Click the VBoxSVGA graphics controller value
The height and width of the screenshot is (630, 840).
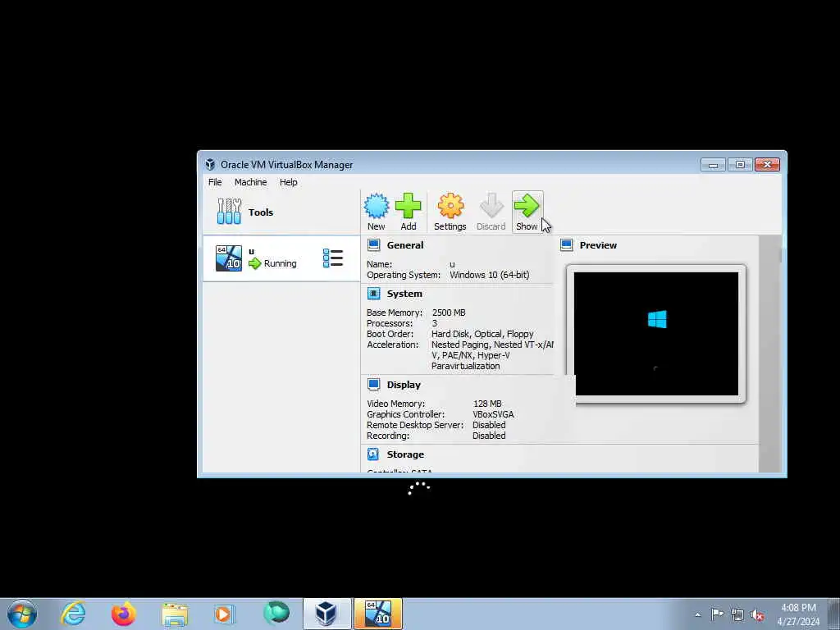(493, 414)
